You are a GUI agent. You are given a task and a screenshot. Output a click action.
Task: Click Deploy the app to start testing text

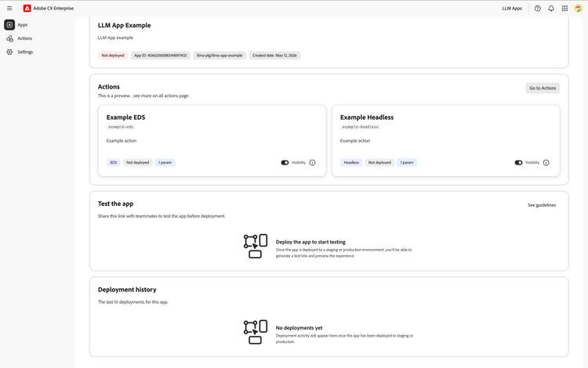[x=310, y=242]
